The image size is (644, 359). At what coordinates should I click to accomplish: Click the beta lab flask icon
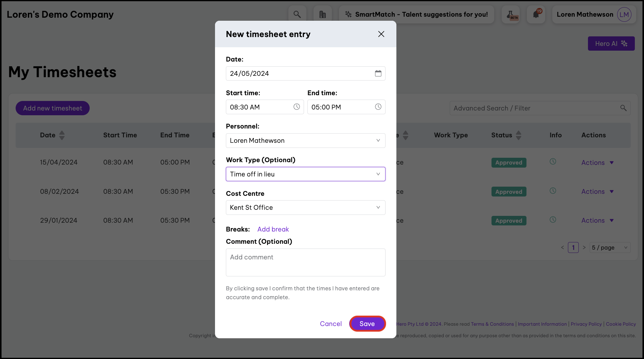click(x=511, y=15)
